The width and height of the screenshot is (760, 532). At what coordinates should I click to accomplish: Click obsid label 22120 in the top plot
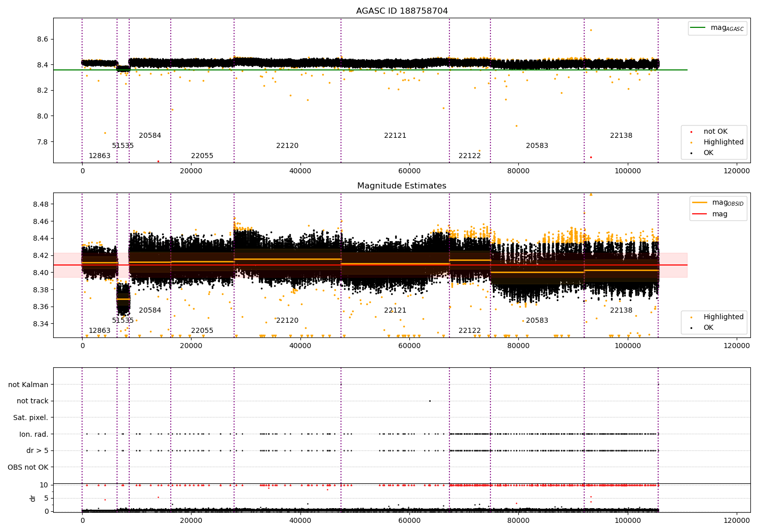[287, 146]
